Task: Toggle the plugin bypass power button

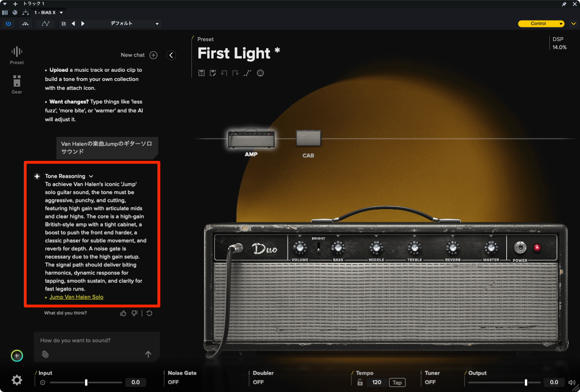Action: [8, 24]
